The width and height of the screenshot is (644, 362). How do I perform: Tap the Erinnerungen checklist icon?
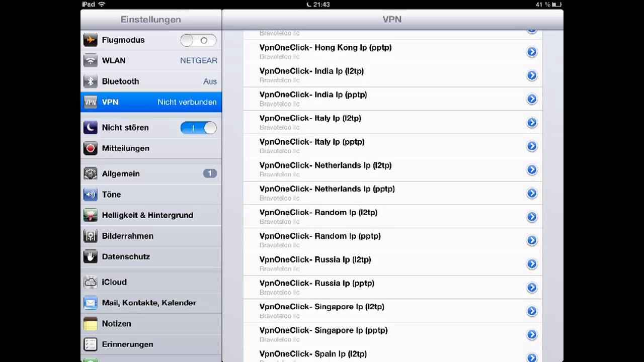[91, 344]
